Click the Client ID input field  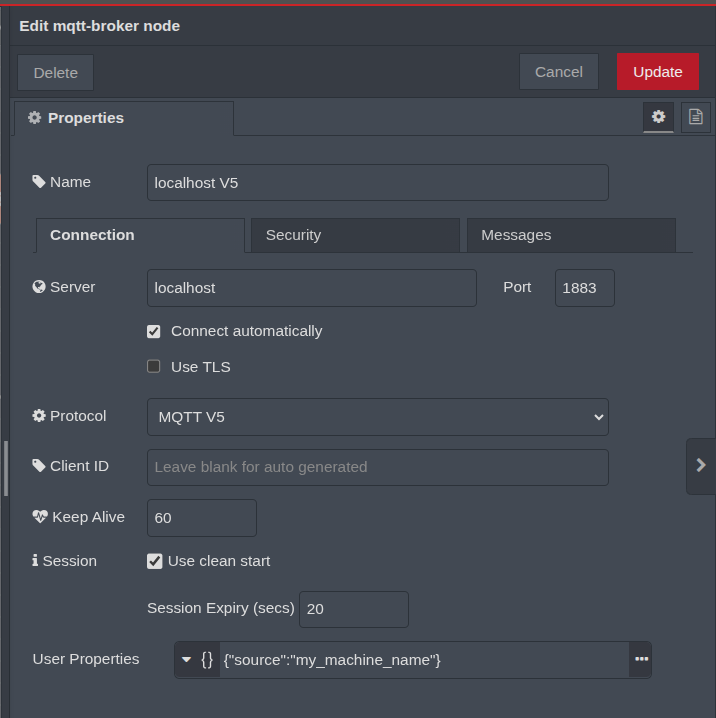(x=377, y=467)
